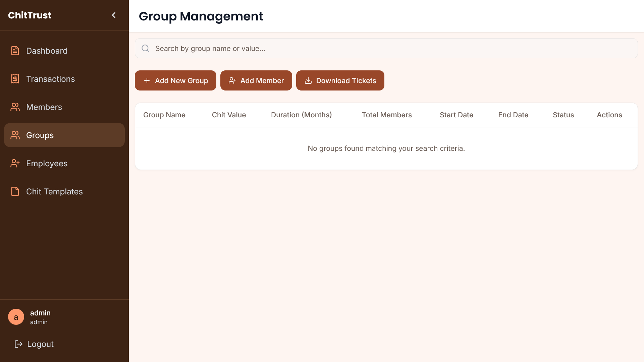644x362 pixels.
Task: Click the download icon on Download Tickets
Action: 308,80
